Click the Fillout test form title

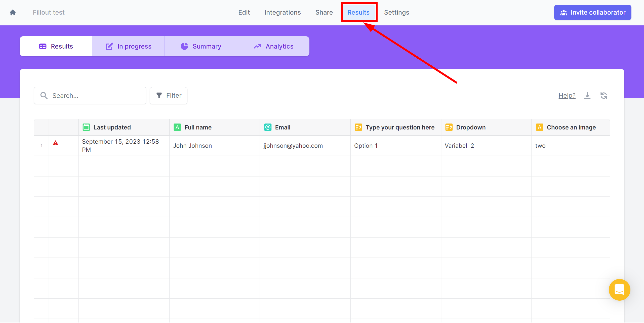(x=49, y=12)
